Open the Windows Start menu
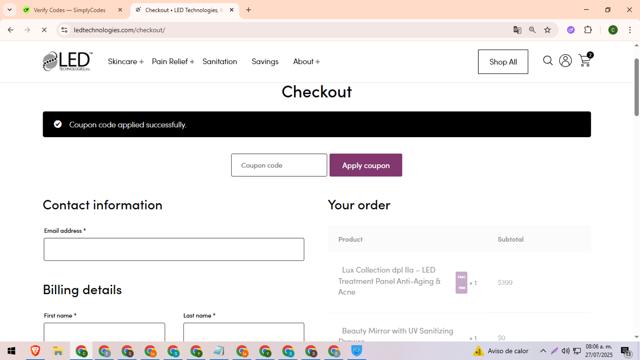 (11, 351)
